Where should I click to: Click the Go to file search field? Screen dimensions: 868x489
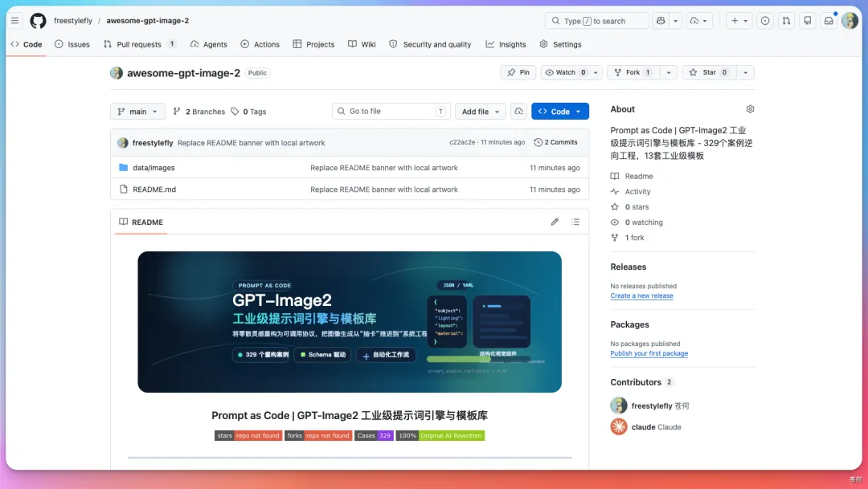pyautogui.click(x=390, y=112)
